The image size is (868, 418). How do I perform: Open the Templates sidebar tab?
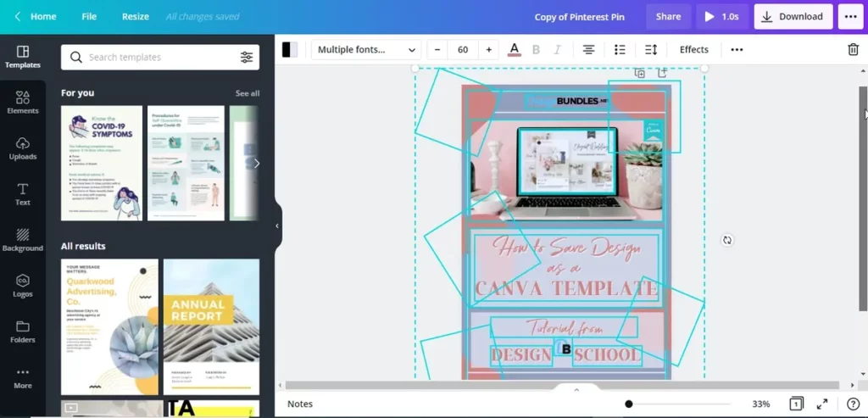23,57
